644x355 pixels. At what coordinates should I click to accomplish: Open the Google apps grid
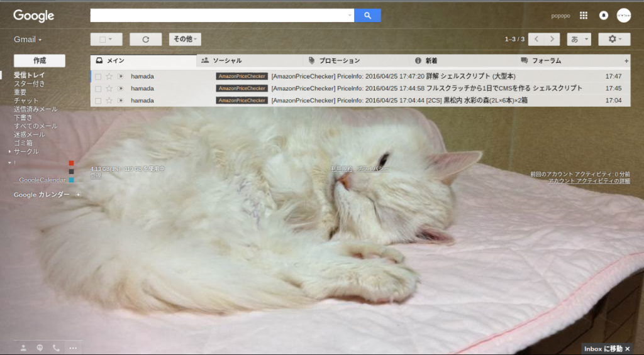click(584, 16)
